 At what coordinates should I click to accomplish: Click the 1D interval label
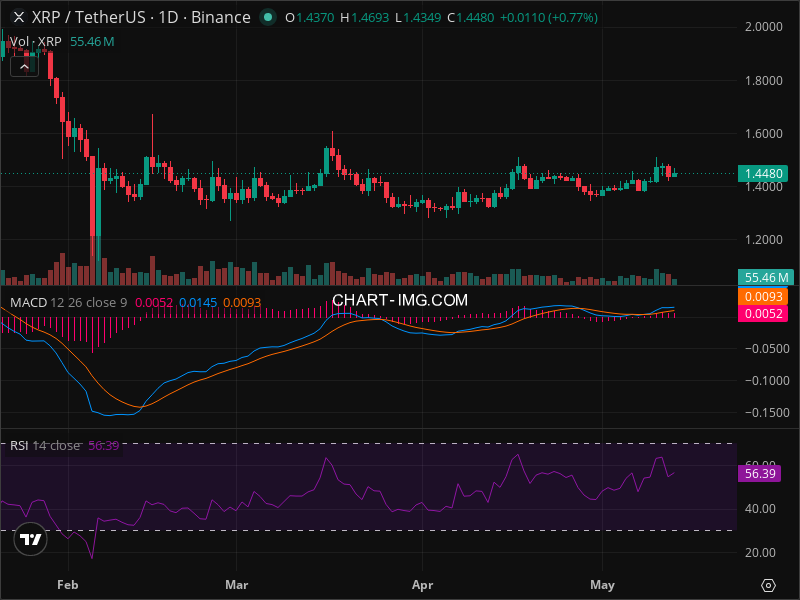click(x=168, y=17)
